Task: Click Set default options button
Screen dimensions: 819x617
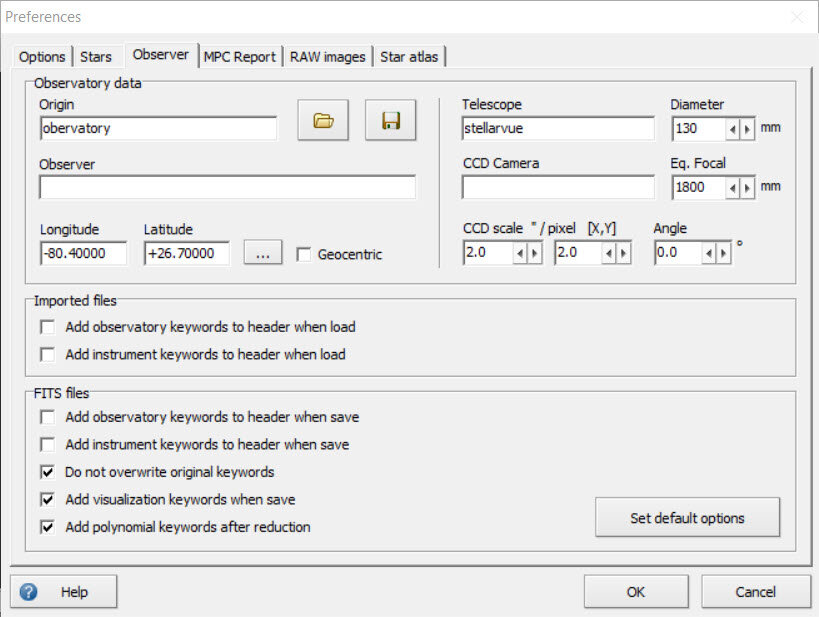Action: pyautogui.click(x=687, y=518)
